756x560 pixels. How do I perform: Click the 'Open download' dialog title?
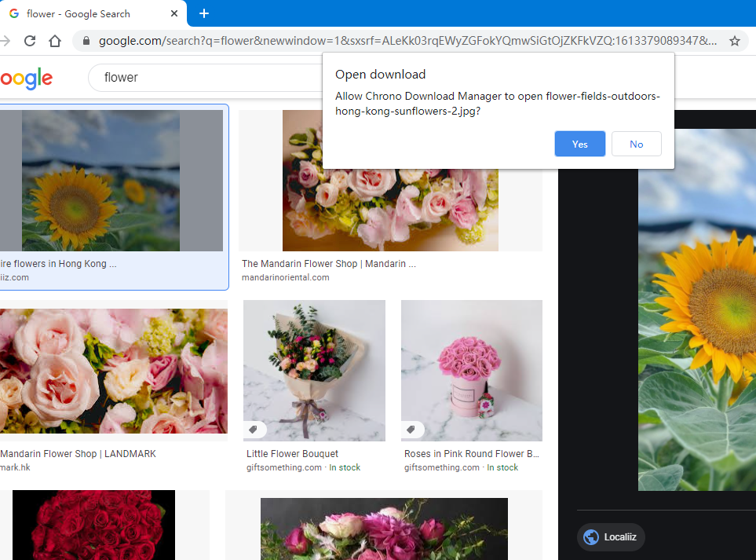pyautogui.click(x=381, y=75)
